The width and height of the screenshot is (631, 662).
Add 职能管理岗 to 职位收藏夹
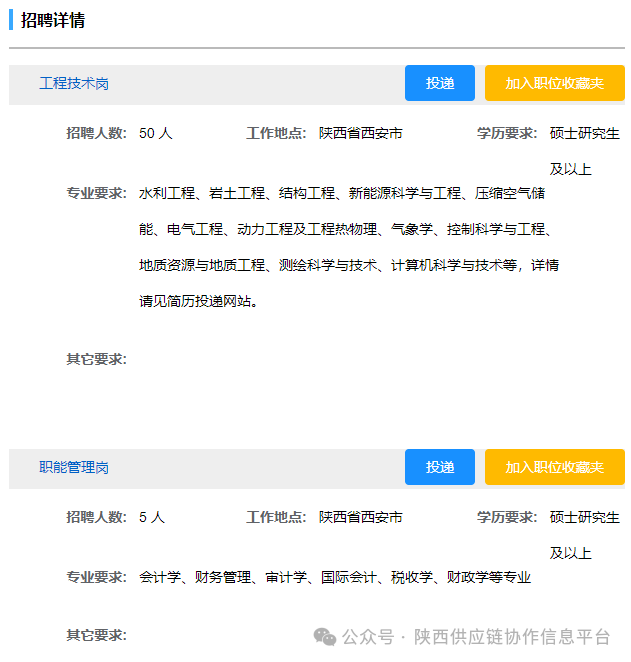554,467
